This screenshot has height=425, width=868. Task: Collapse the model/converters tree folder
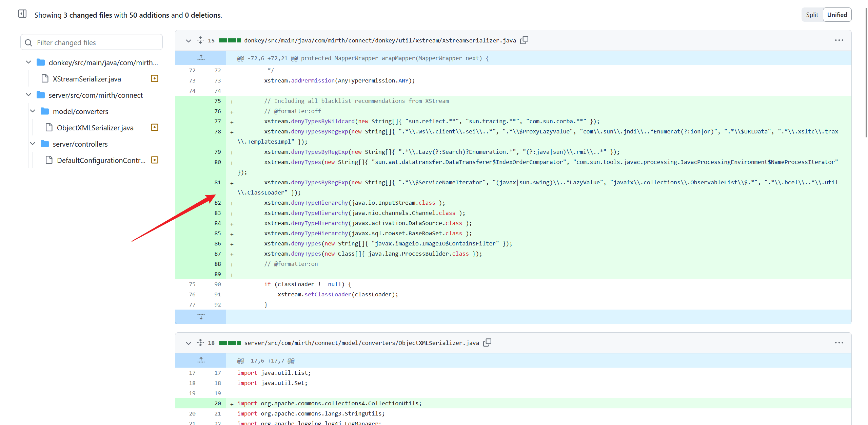point(33,111)
